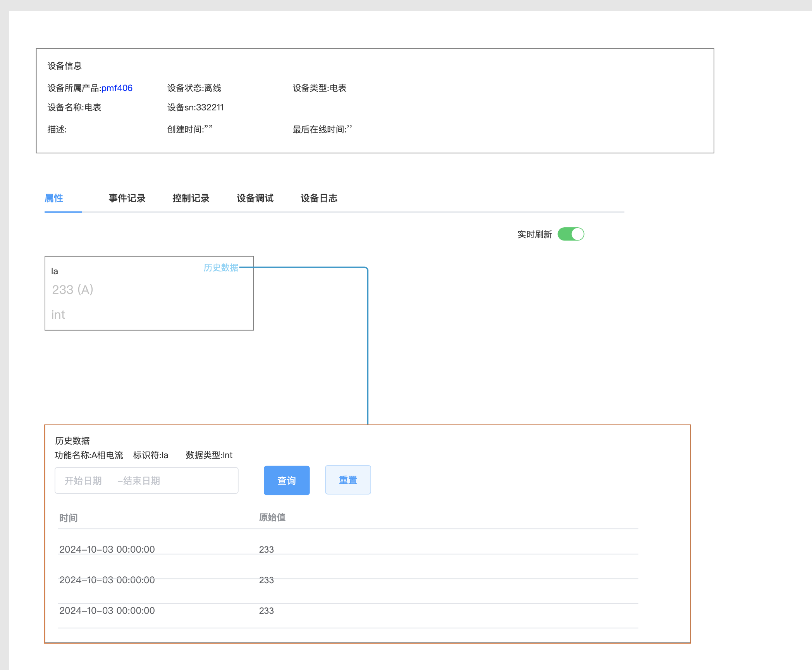The height and width of the screenshot is (670, 812).
Task: Click the 历史数据 link on Ia card
Action: 221,268
